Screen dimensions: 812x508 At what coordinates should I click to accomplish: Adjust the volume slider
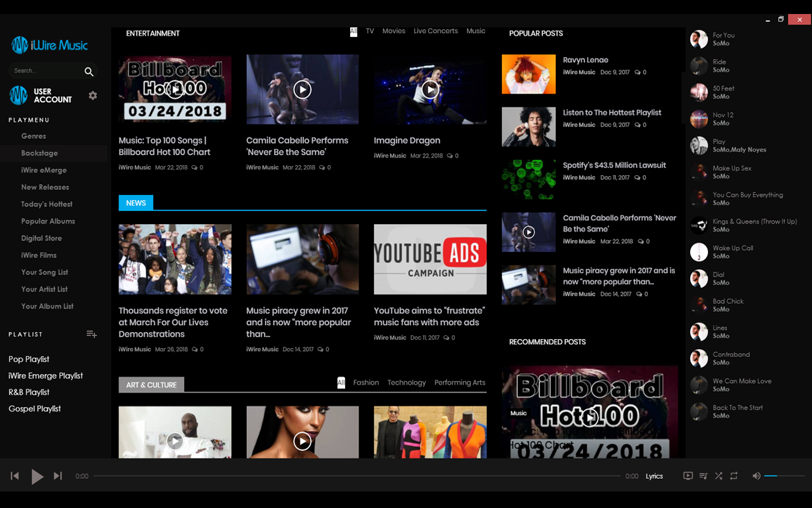(x=785, y=476)
